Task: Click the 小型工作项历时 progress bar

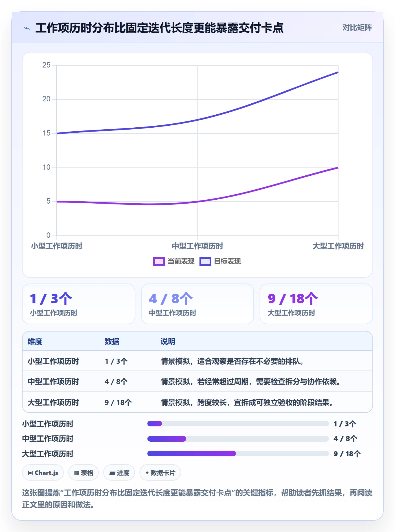Action: pyautogui.click(x=238, y=424)
